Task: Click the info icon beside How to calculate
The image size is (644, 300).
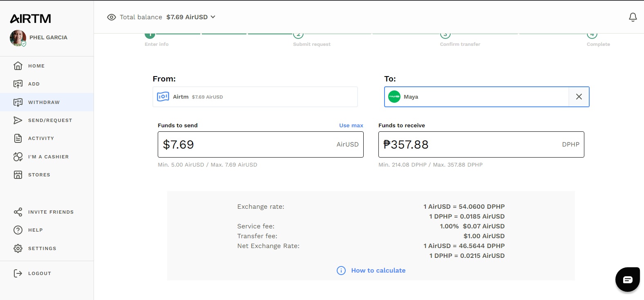Action: (341, 271)
